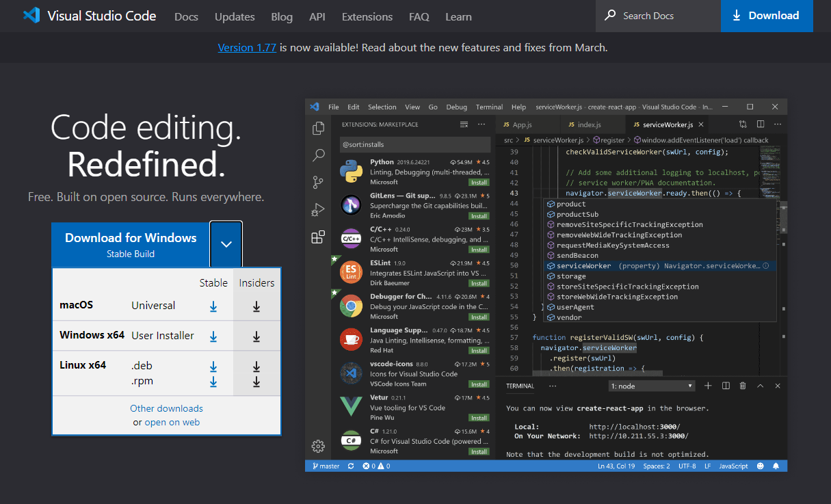The image size is (831, 504).
Task: Open Run and Debug icon in activity bar
Action: click(x=318, y=209)
